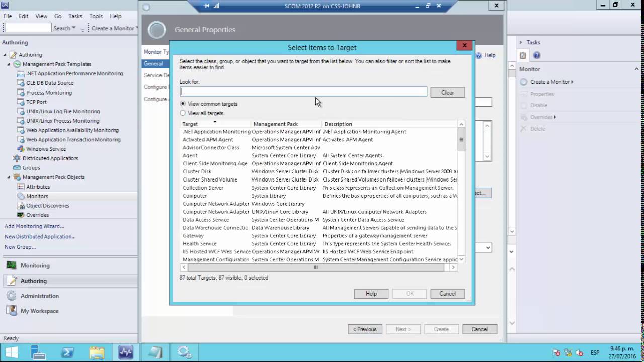Collapse the Monitor section in Tasks pane
644x362 pixels.
(x=636, y=69)
